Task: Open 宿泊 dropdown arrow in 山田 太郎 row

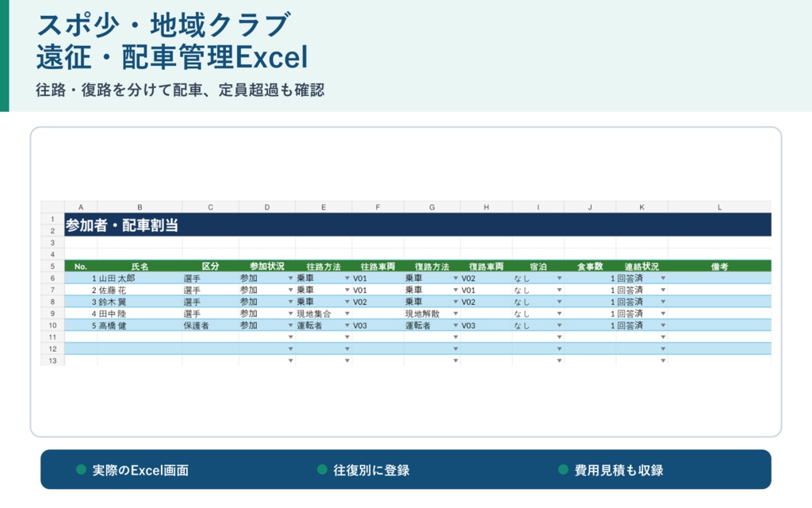Action: click(559, 279)
